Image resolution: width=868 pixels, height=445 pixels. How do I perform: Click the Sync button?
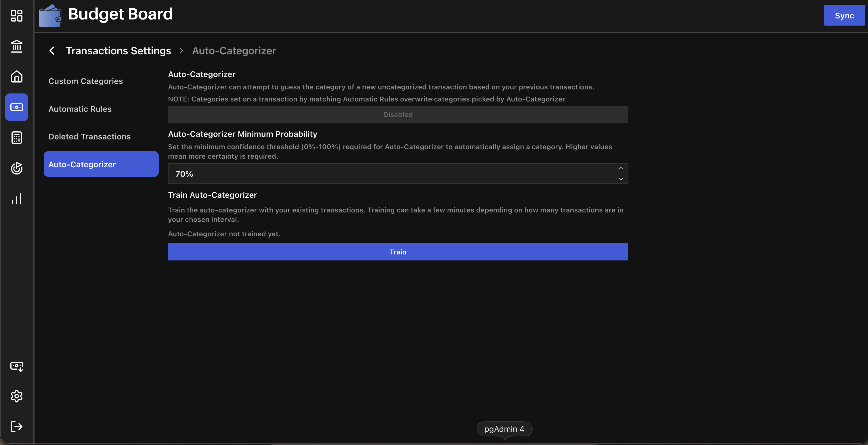tap(844, 15)
